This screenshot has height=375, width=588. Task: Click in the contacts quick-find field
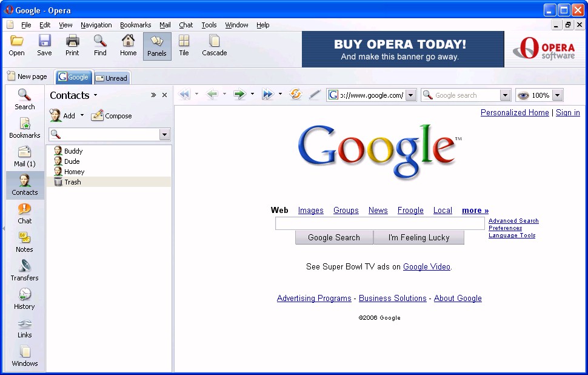pos(110,134)
